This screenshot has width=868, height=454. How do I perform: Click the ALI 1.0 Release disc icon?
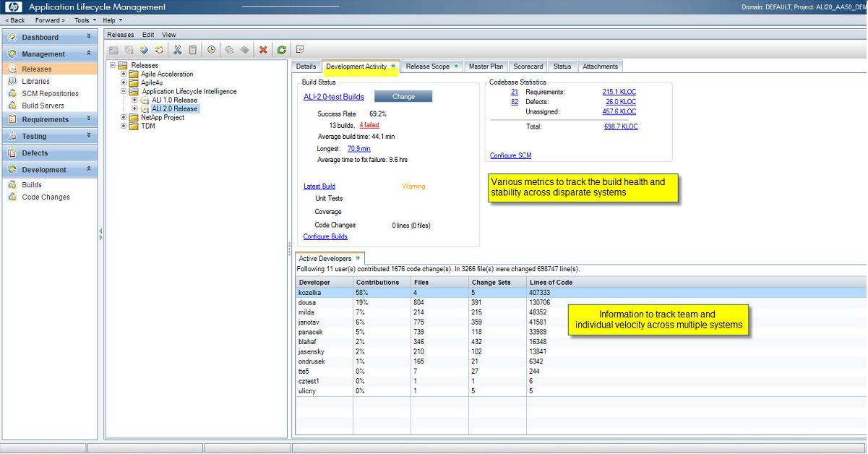click(x=145, y=100)
